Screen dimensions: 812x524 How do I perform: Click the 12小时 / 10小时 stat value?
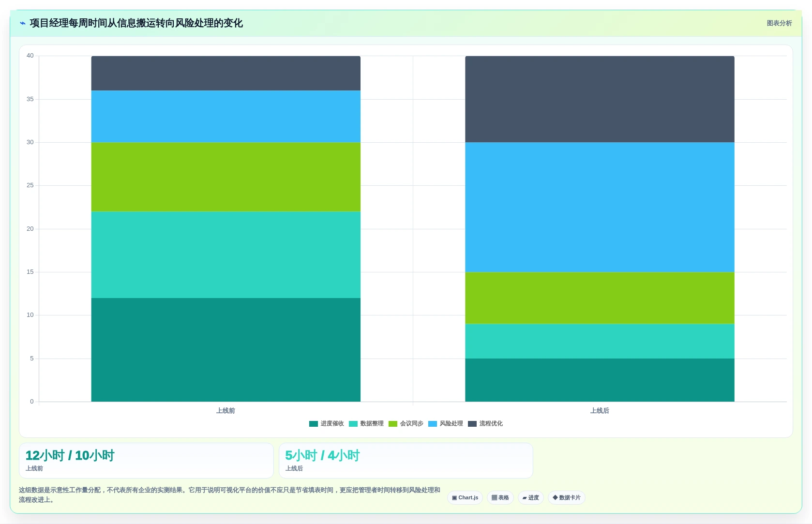tap(70, 456)
